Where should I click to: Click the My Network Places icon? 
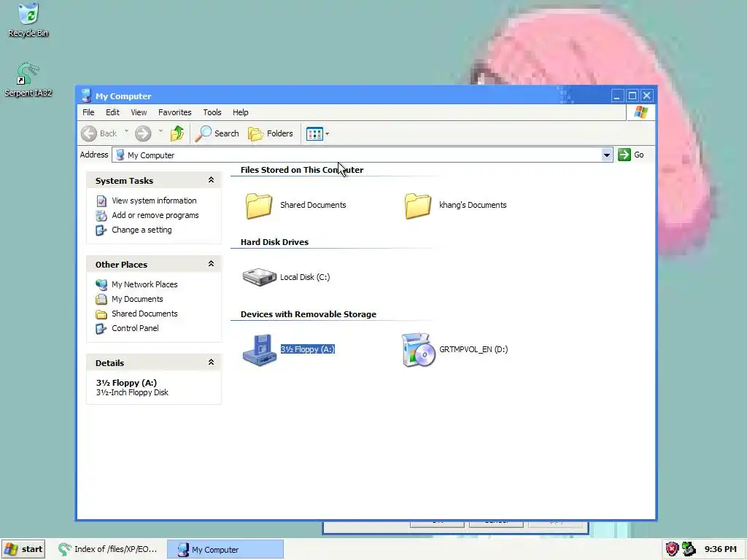click(101, 285)
